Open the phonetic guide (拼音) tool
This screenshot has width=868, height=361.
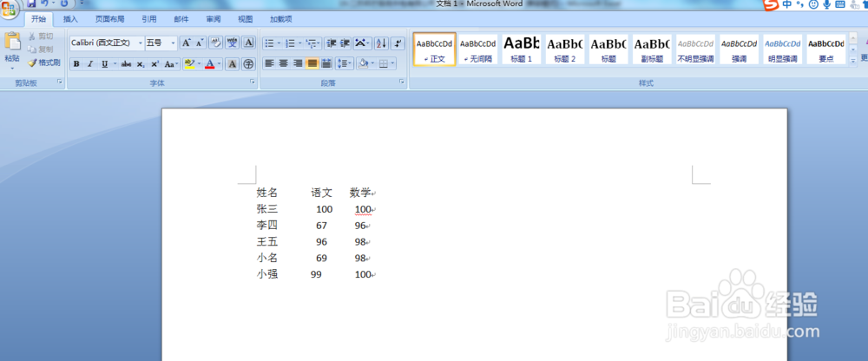coord(232,43)
